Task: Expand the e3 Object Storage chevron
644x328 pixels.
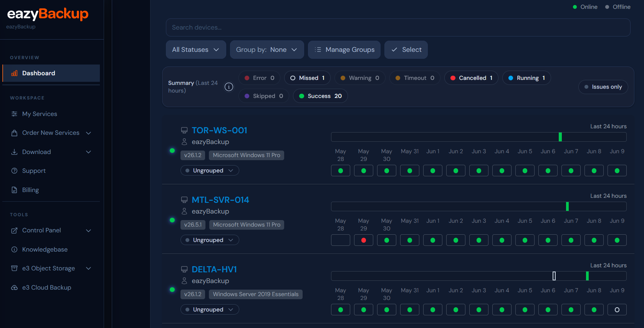Action: tap(89, 268)
